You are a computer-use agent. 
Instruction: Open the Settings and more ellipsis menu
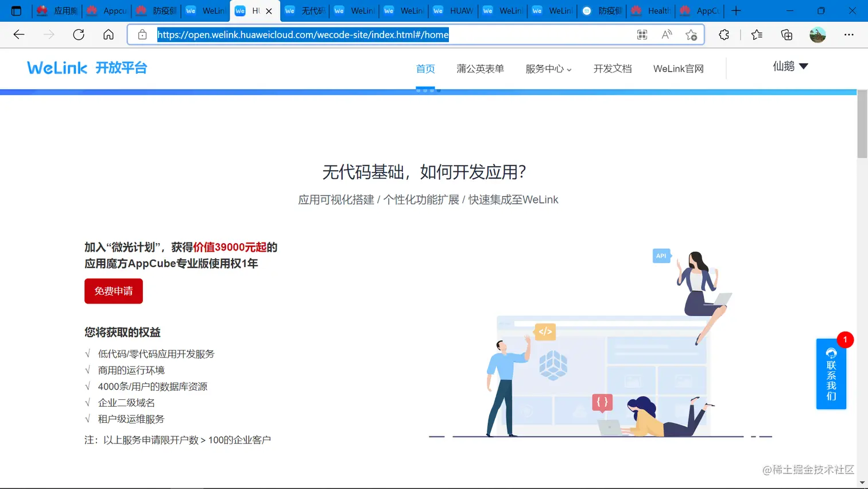(848, 34)
